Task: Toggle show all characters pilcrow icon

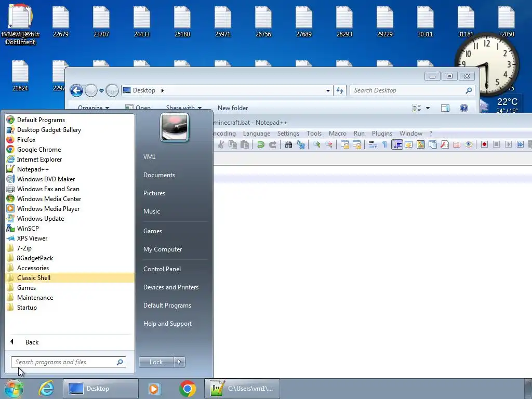Action: tap(385, 144)
